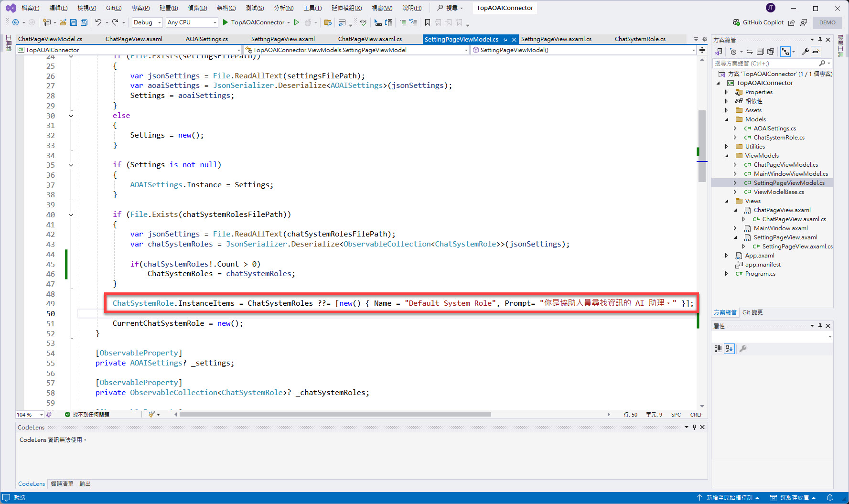Switch to ChatSystemRole.cs tab
The height and width of the screenshot is (504, 849).
point(640,39)
